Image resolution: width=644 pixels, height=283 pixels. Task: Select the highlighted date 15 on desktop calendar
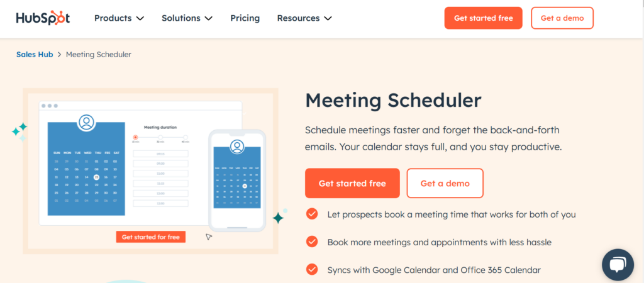tap(96, 177)
